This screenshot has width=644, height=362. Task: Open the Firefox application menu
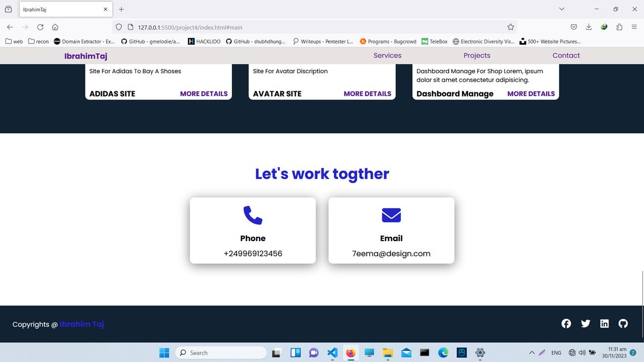(x=634, y=26)
